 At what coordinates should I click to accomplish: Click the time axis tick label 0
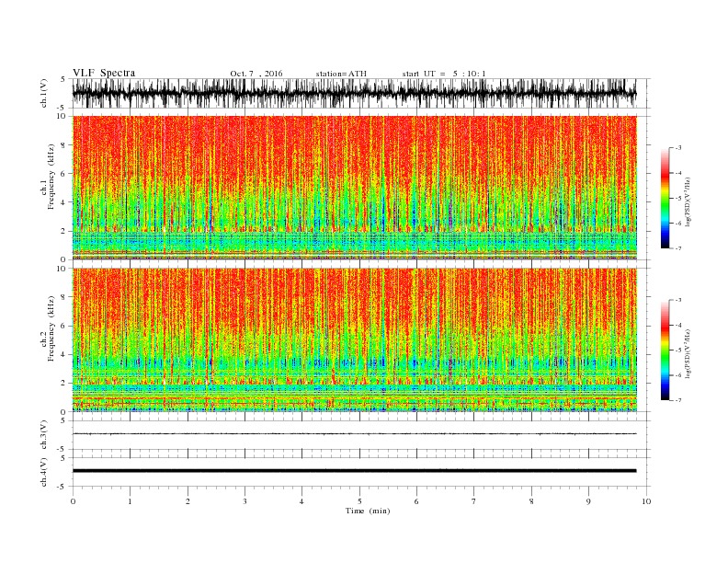pos(73,501)
